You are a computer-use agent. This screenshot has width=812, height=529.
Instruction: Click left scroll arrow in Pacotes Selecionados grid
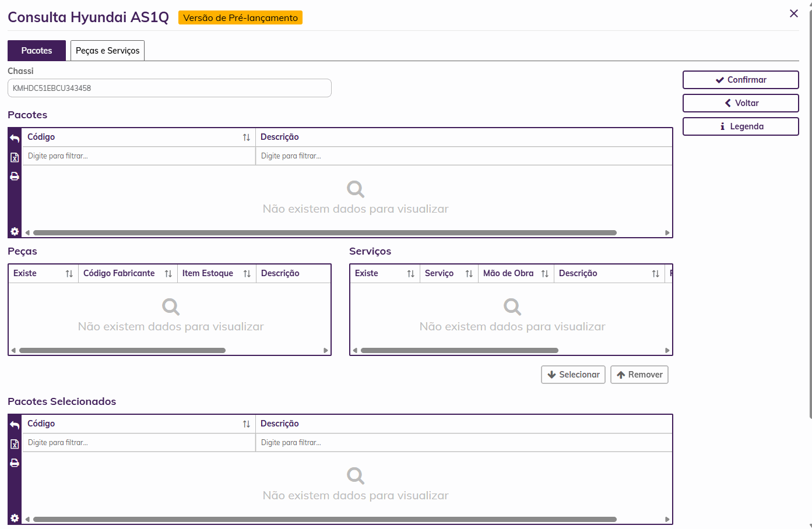pyautogui.click(x=27, y=520)
